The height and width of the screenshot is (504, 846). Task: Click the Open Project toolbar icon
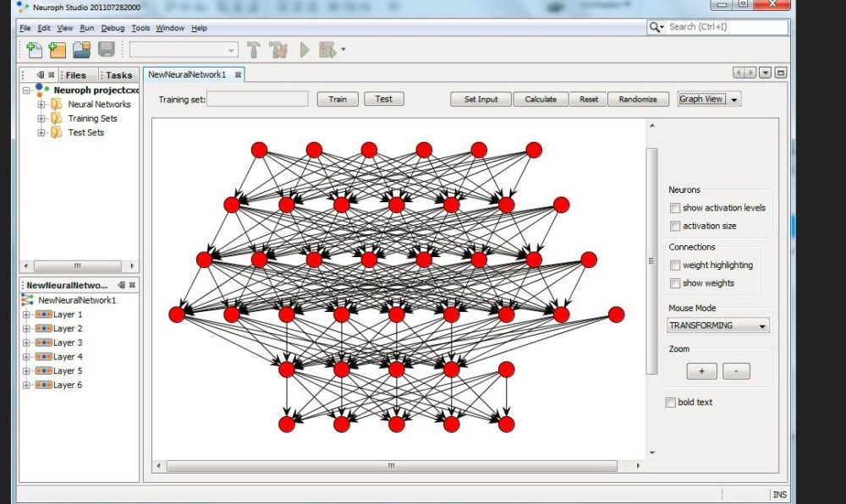coord(82,51)
